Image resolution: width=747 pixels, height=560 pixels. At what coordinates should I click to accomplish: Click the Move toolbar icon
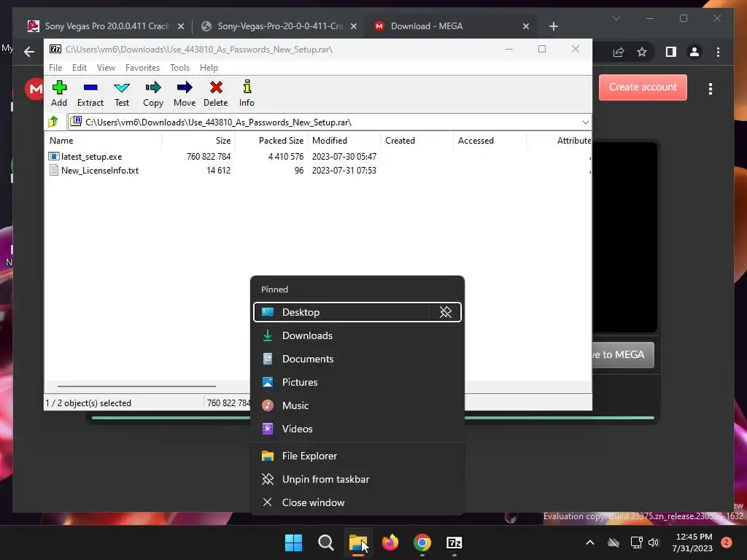tap(185, 93)
